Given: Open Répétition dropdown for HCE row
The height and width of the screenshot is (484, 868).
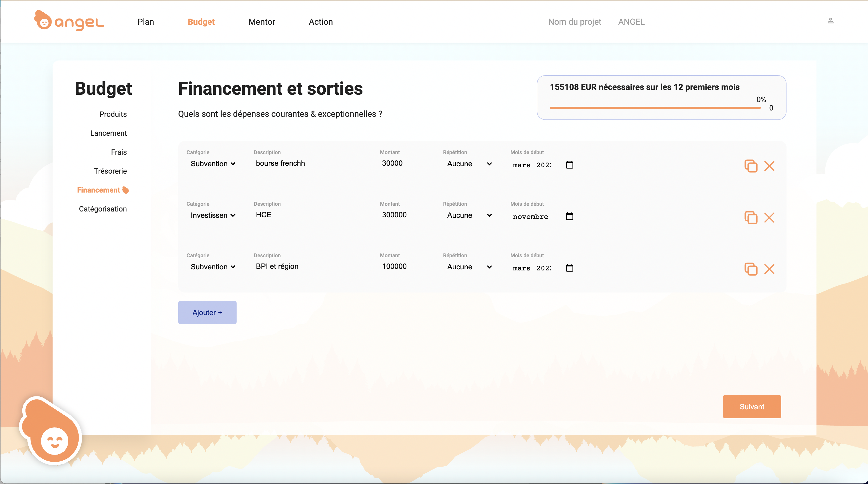Looking at the screenshot, I should (x=469, y=215).
